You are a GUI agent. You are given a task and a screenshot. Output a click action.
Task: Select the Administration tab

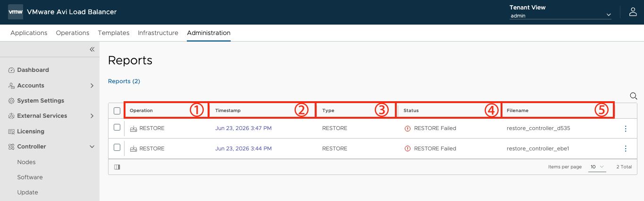(209, 33)
